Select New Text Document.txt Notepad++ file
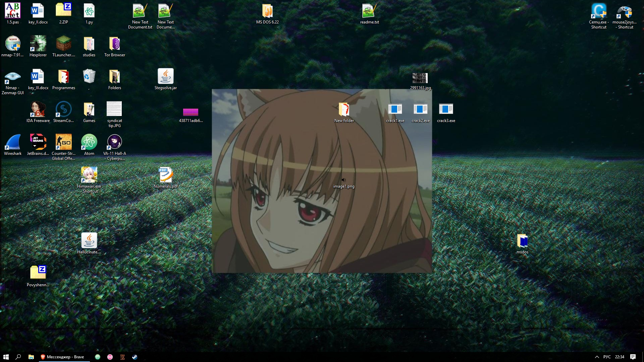644x362 pixels. point(140,11)
